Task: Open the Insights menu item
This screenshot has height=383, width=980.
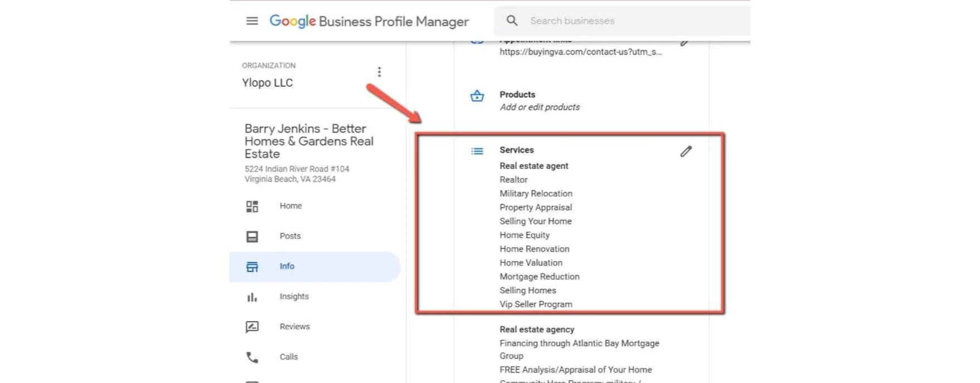Action: click(x=294, y=296)
